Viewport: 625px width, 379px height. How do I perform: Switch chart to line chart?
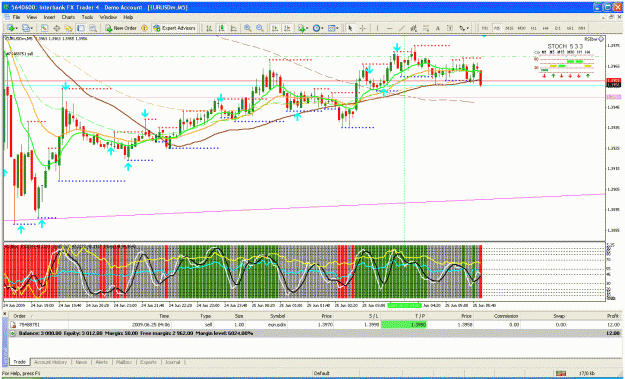(x=234, y=28)
